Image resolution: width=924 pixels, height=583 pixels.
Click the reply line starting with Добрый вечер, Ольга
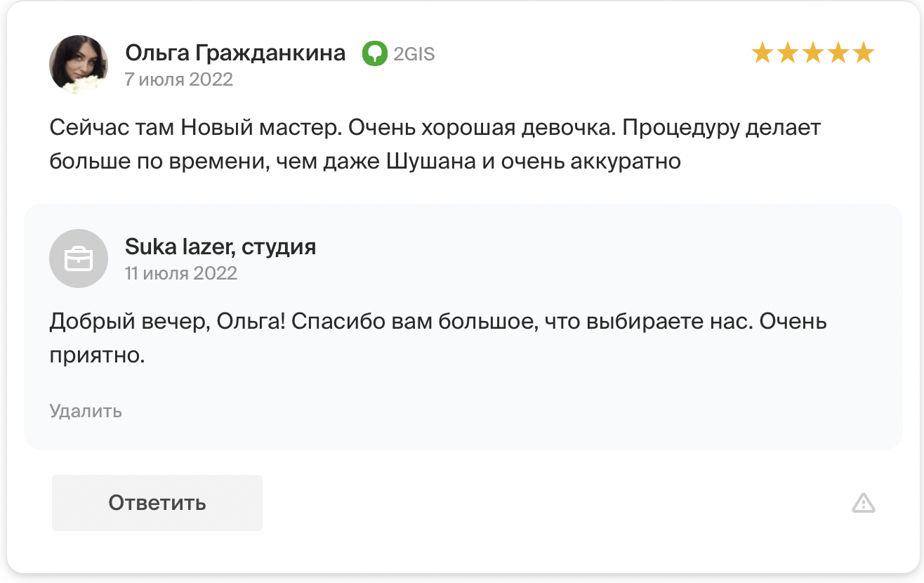point(438,322)
